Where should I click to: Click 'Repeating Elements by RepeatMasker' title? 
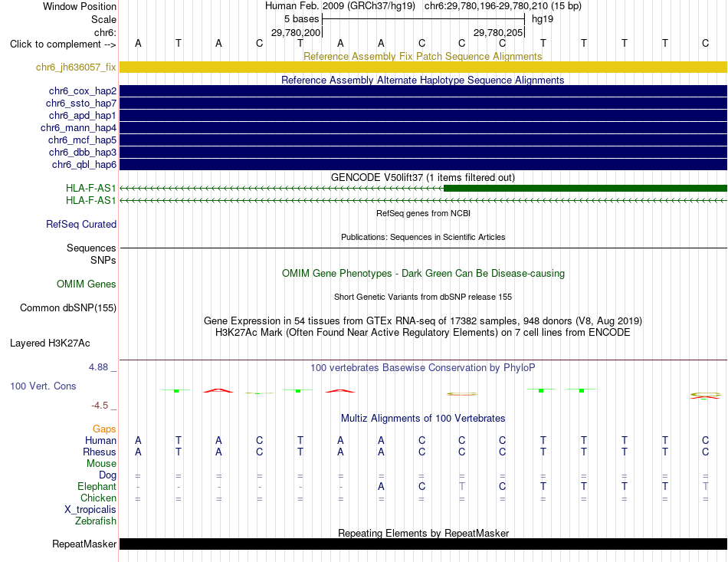[x=423, y=533]
